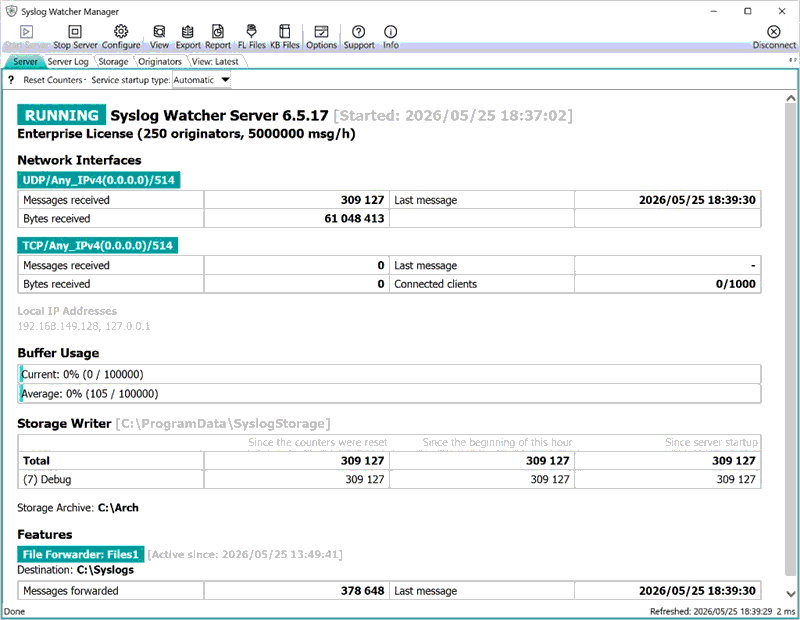Viewport: 800px width, 620px height.
Task: Switch to the Server tab
Action: point(25,61)
